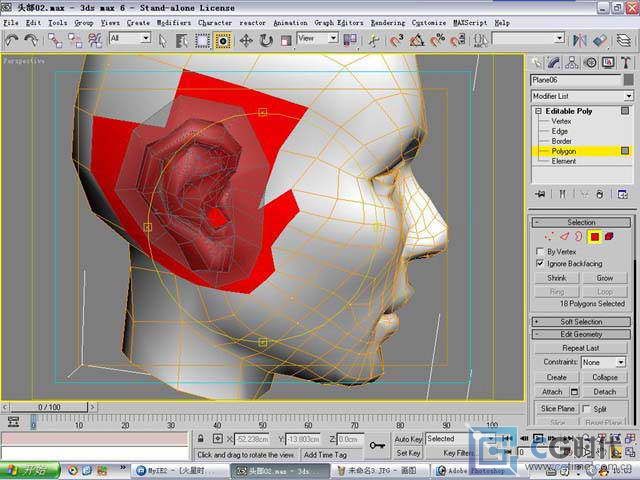
Task: Select the Select and Link tool
Action: (x=55, y=40)
